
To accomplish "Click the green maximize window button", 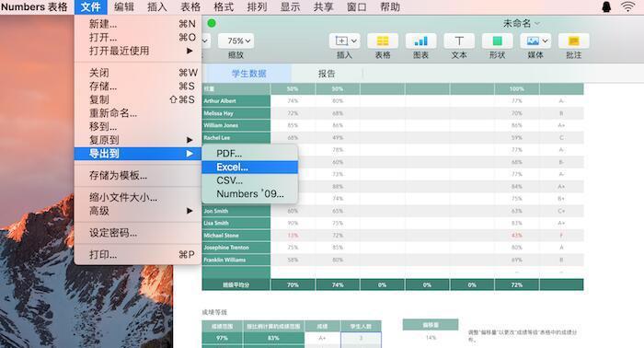I will 212,23.
